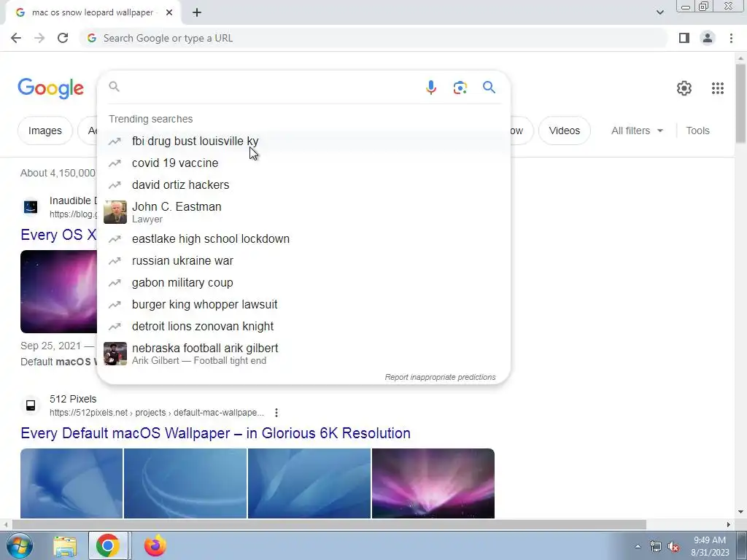Screen dimensions: 747x560
Task: Open the tab search chevron
Action: (659, 12)
